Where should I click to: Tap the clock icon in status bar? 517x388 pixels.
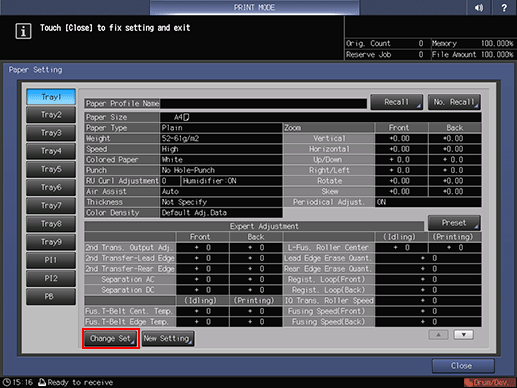pos(6,382)
